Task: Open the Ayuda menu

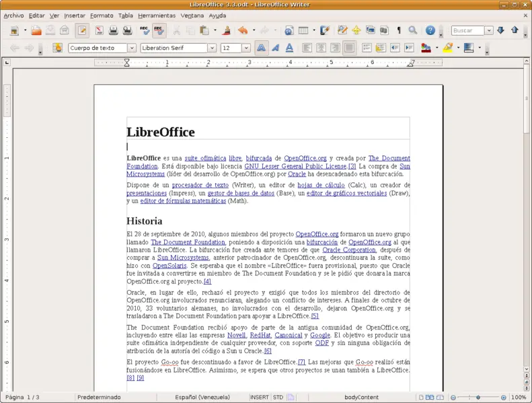Action: (217, 15)
